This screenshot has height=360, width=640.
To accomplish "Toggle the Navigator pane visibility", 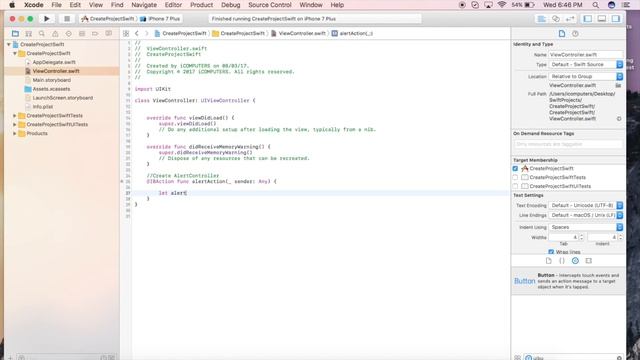I will point(588,19).
